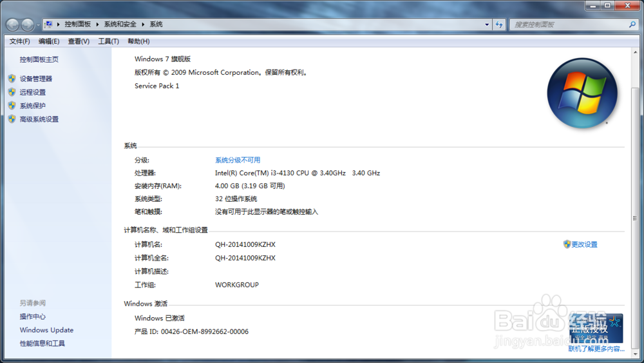The image size is (644, 363).
Task: Click the 正版授权 genuine software badge
Action: 596,328
